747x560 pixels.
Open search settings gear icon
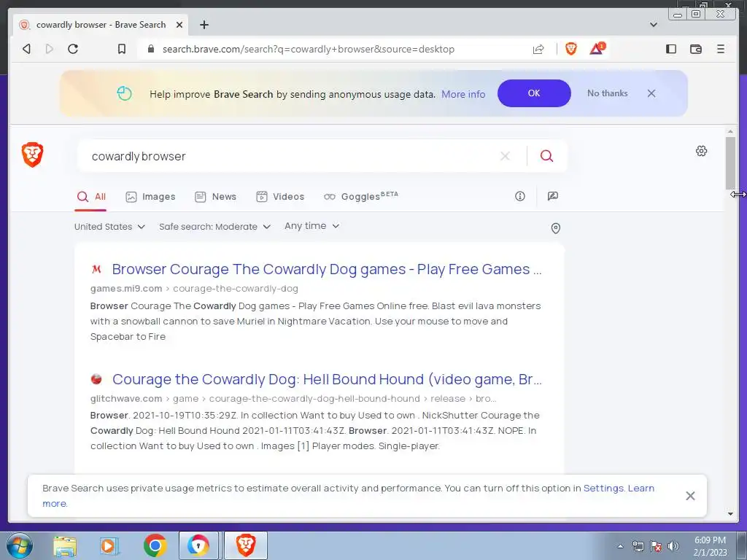tap(701, 151)
